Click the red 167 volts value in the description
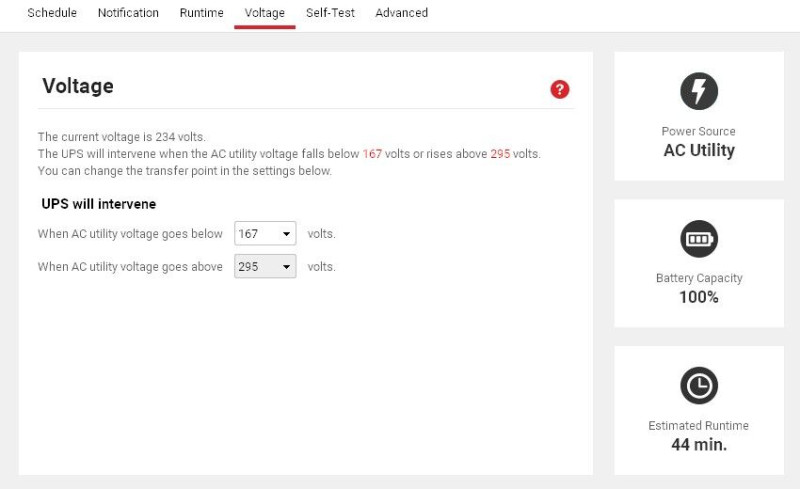Screen dimensions: 800x489 click(x=372, y=154)
